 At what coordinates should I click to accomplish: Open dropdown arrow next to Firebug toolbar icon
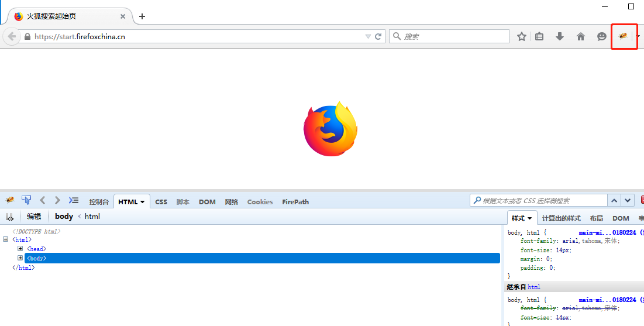tap(638, 36)
